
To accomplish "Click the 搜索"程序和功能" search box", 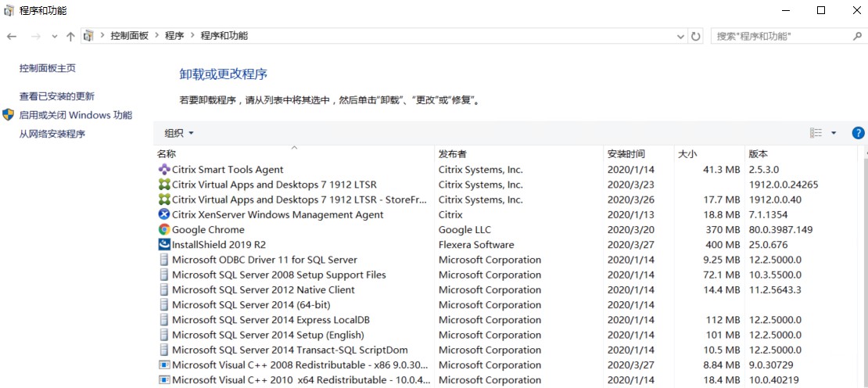I will (782, 36).
